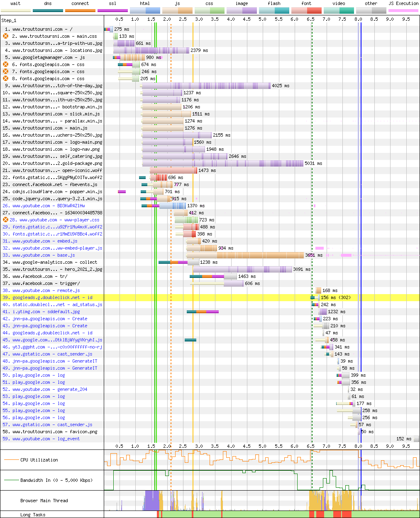This screenshot has width=420, height=518.
Task: Click the Step_1 label
Action: pos(9,20)
